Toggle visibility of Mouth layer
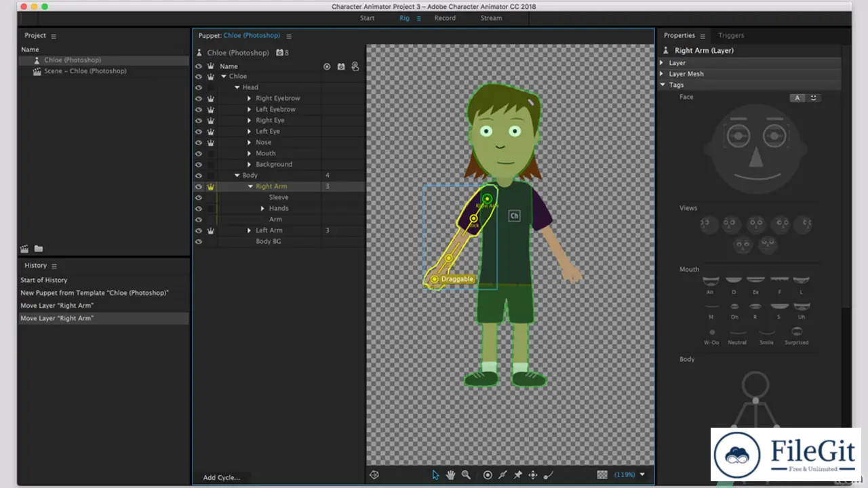 click(x=199, y=153)
